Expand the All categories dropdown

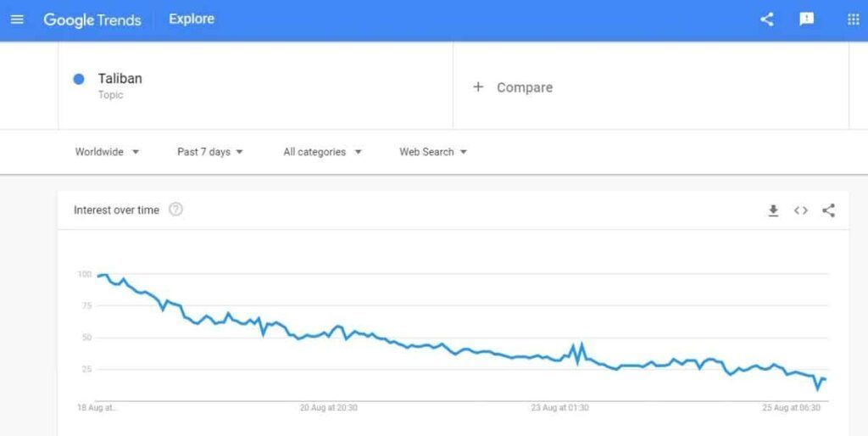(322, 152)
